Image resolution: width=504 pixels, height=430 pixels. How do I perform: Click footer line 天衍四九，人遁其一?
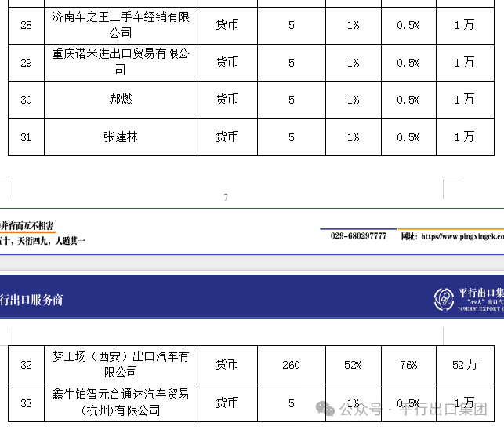(52, 241)
